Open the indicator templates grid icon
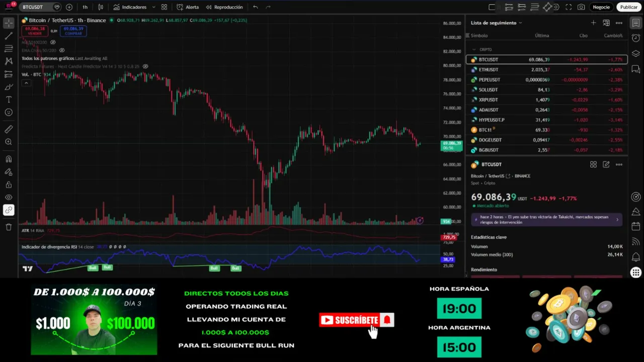644x362 pixels. coord(164,7)
